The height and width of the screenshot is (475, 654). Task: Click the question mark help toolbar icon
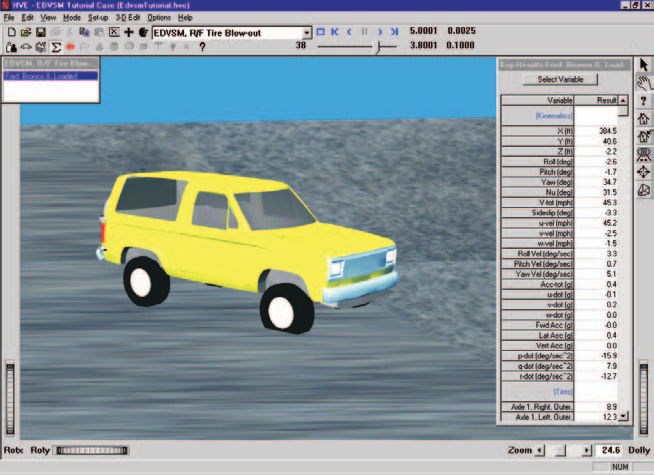[202, 47]
